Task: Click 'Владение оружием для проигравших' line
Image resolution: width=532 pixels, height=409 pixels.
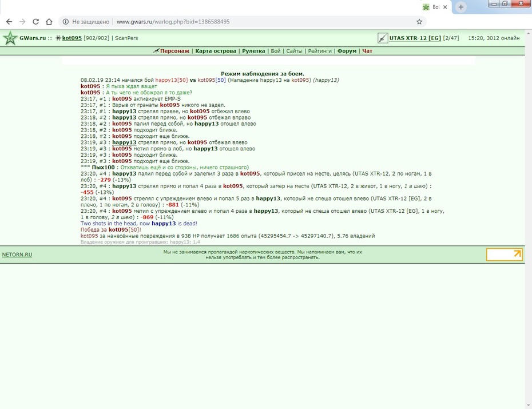Action: pyautogui.click(x=140, y=242)
